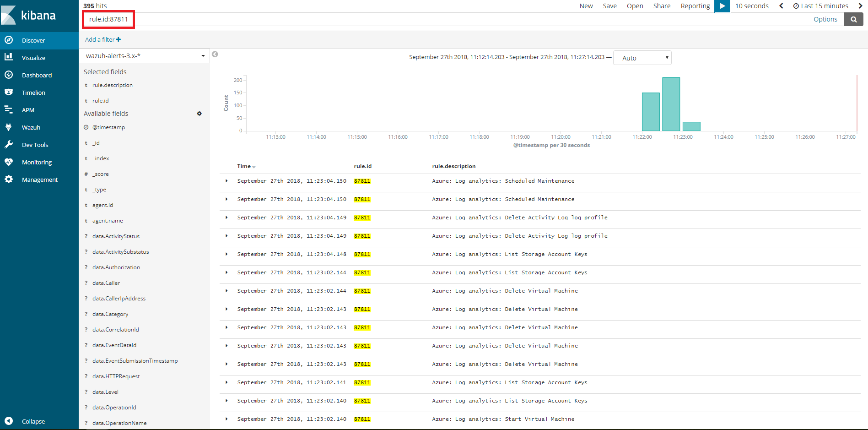The width and height of the screenshot is (868, 430).
Task: Select the _id field
Action: [96, 143]
